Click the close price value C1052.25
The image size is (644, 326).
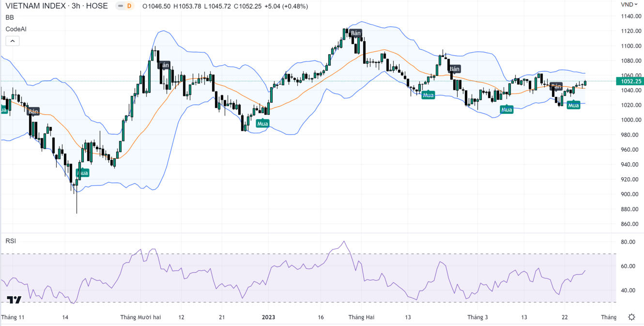[248, 6]
